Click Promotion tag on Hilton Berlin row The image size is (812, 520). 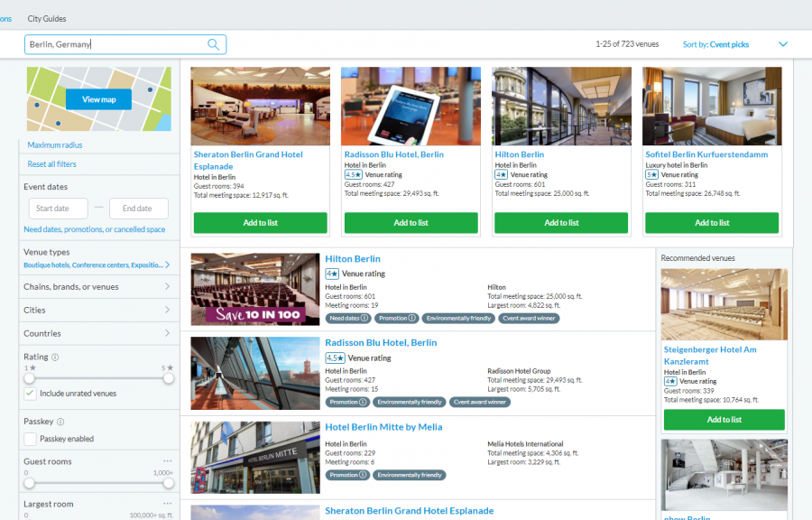coord(397,318)
